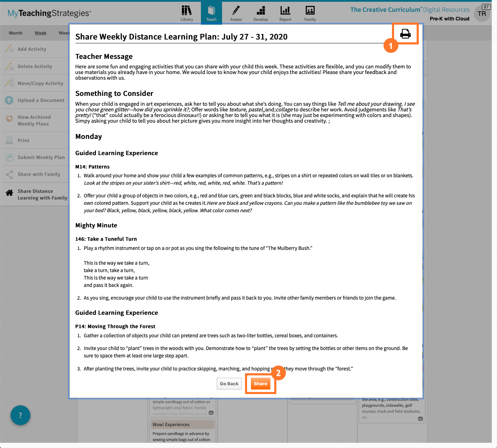Click the Add Activity pencil icon

(x=10, y=49)
